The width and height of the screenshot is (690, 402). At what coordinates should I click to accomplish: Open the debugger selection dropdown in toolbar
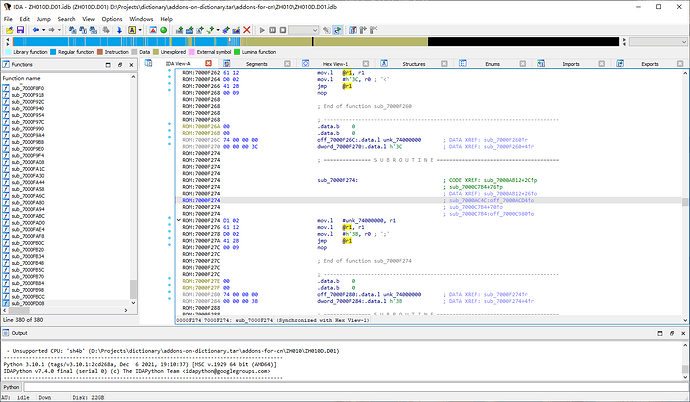tap(314, 30)
